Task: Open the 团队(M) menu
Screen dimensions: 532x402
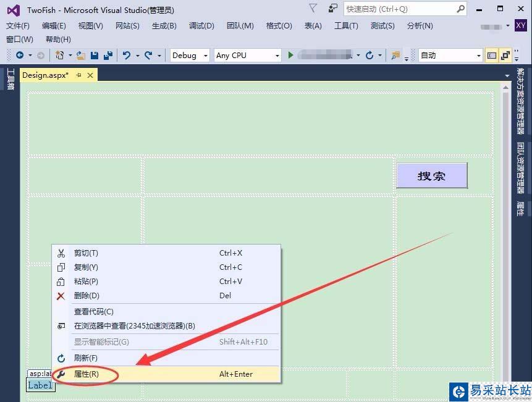Action: click(x=240, y=26)
